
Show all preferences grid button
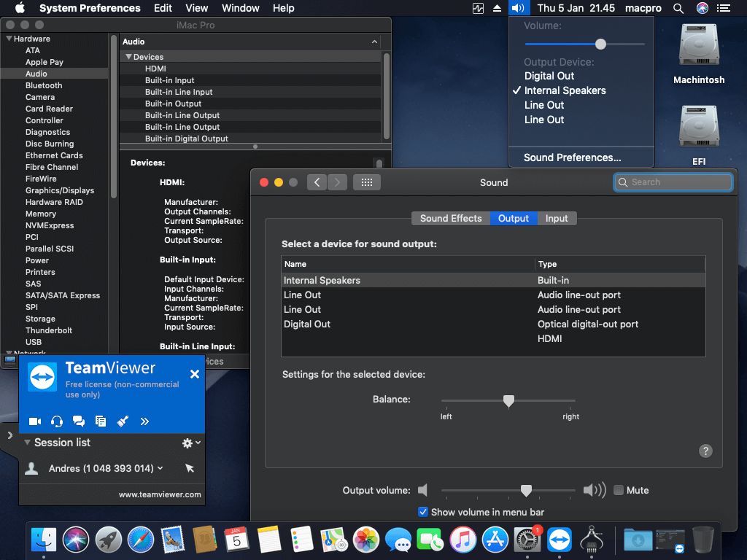[367, 182]
